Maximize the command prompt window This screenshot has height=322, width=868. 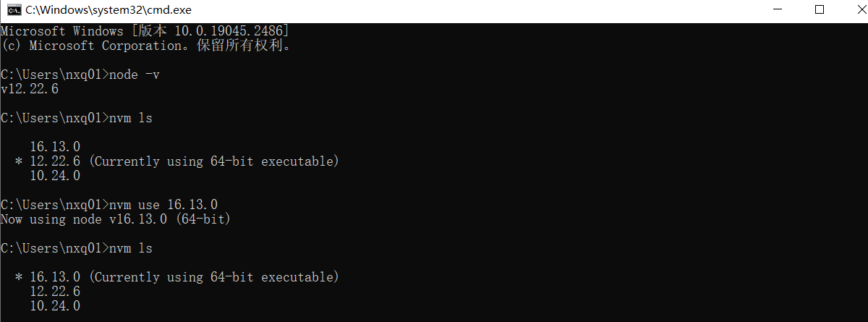820,10
